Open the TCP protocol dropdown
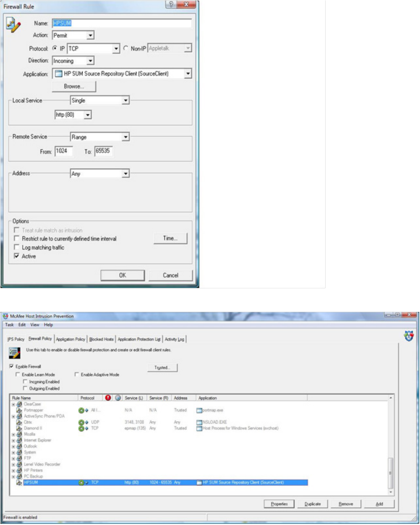Image resolution: width=420 pixels, height=525 pixels. (x=93, y=48)
